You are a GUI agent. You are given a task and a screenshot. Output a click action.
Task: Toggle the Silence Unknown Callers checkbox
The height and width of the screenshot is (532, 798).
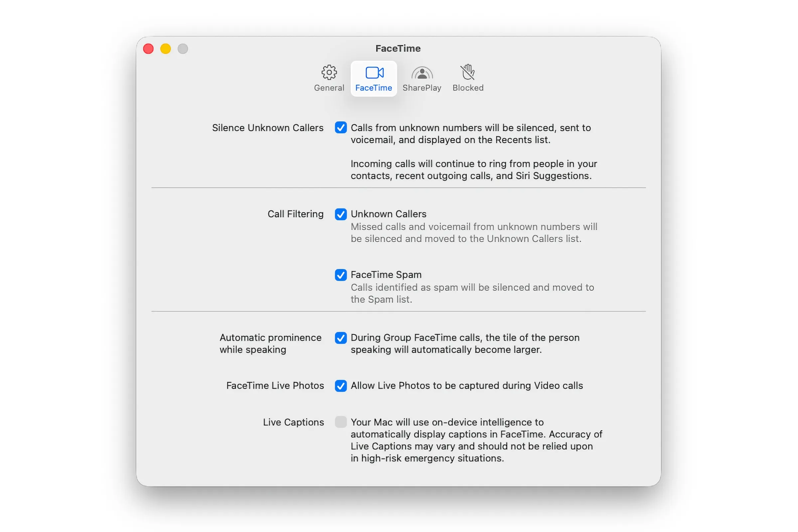[340, 128]
